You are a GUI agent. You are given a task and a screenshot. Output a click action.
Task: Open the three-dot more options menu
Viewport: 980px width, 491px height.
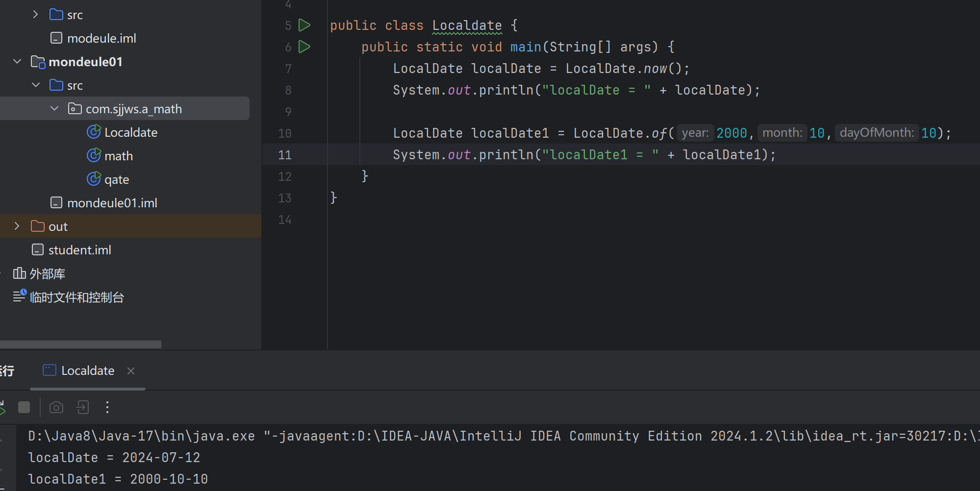click(107, 407)
